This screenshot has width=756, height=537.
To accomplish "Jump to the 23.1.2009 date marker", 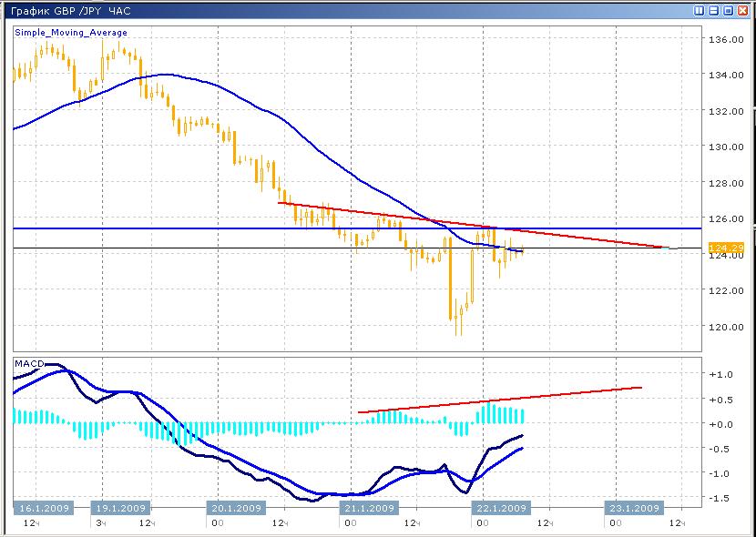I will (x=633, y=508).
